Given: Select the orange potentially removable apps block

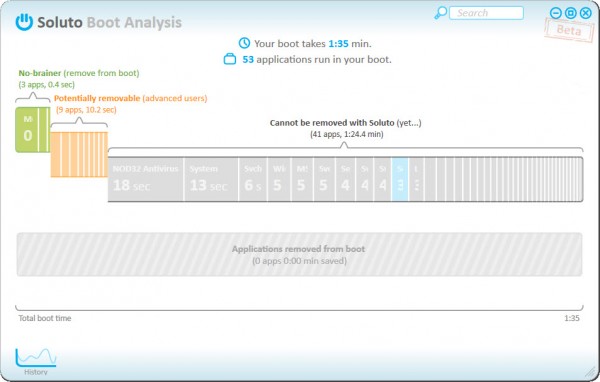Looking at the screenshot, I should [x=79, y=154].
